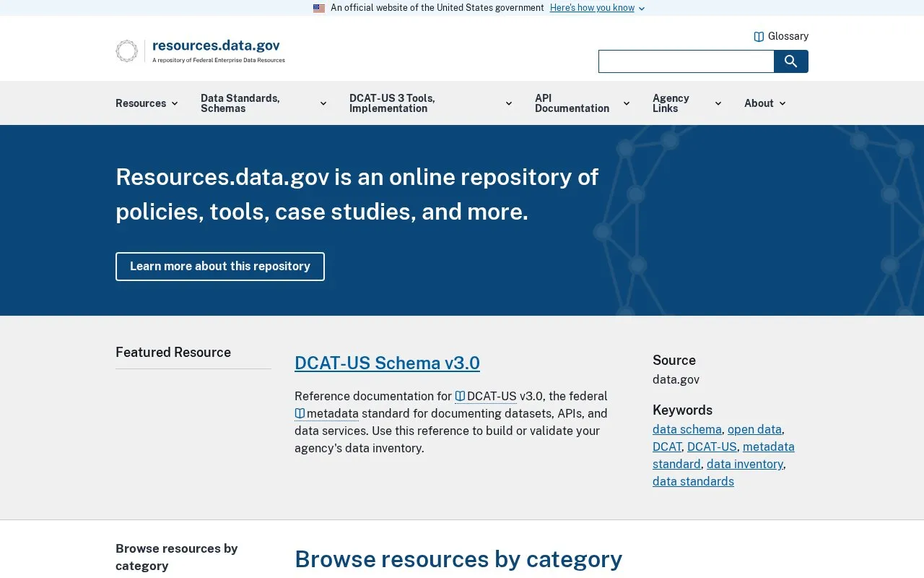The width and height of the screenshot is (924, 578).
Task: Open the Resources dropdown chevron
Action: point(174,103)
